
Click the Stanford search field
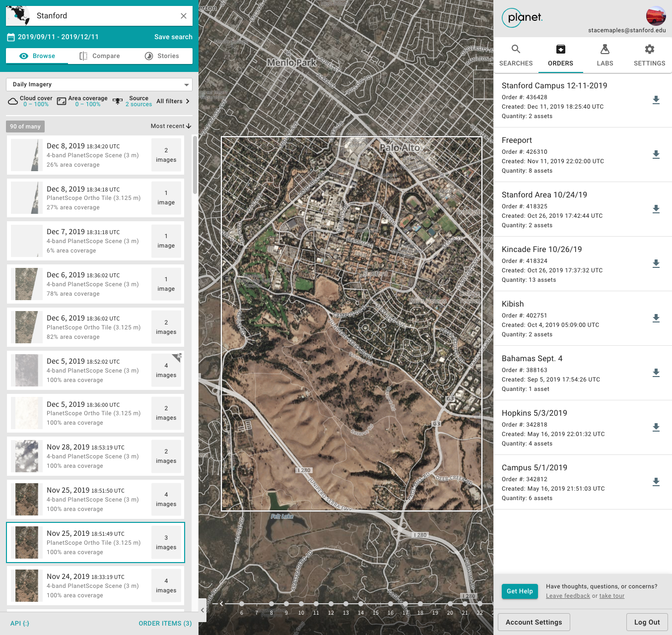(99, 16)
